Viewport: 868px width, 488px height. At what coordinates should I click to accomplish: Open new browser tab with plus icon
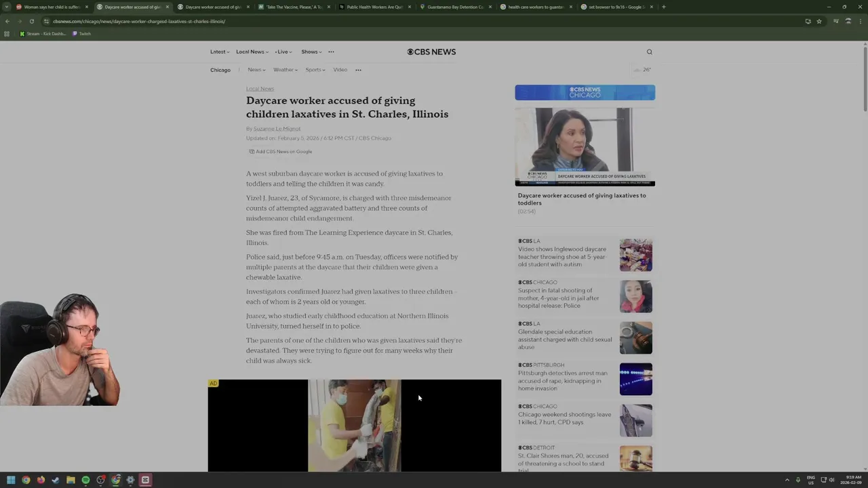click(663, 7)
